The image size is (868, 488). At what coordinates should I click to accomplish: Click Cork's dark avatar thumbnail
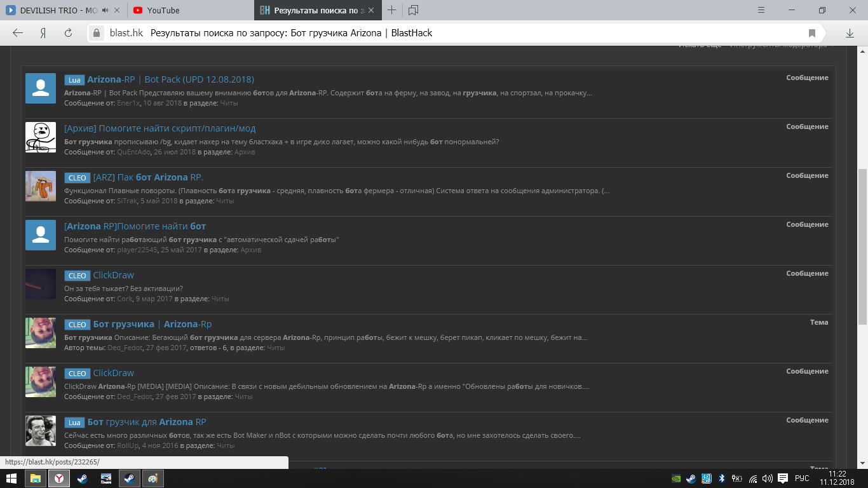(x=41, y=283)
